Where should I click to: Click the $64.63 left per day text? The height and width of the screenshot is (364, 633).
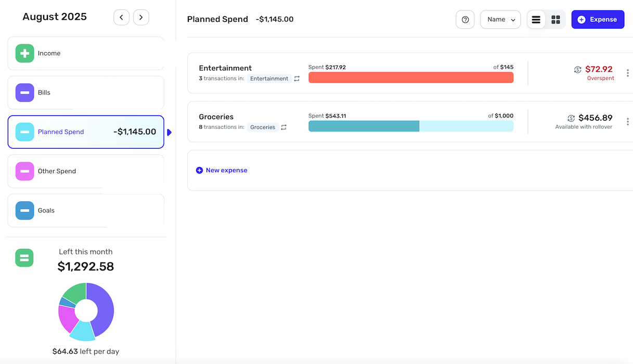pyautogui.click(x=86, y=352)
